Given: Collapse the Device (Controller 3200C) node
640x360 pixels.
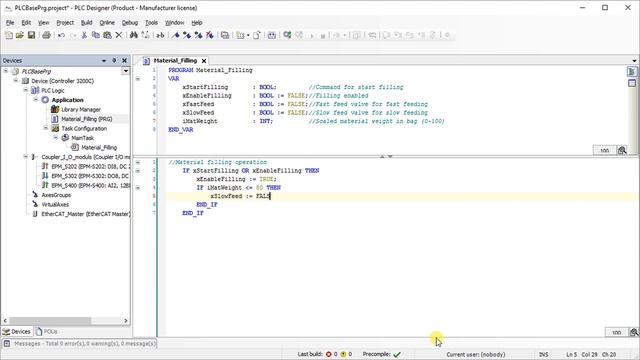Looking at the screenshot, I should tap(16, 80).
